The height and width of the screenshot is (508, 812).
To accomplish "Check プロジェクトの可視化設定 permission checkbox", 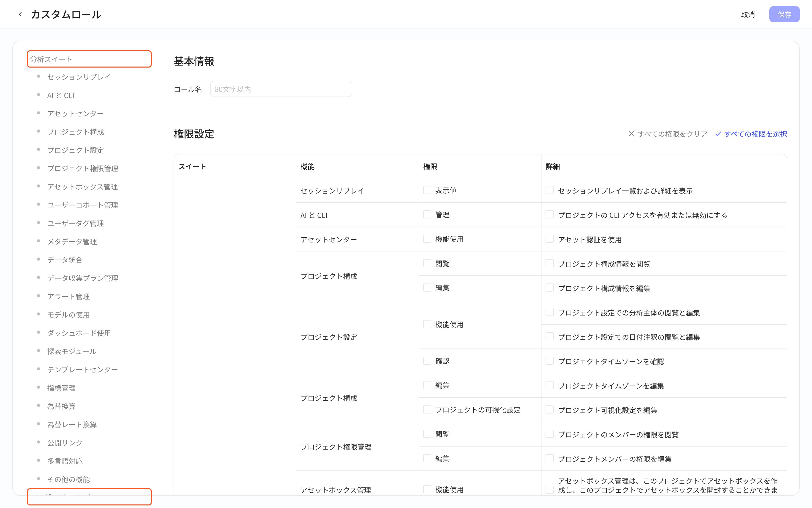I will pyautogui.click(x=427, y=409).
